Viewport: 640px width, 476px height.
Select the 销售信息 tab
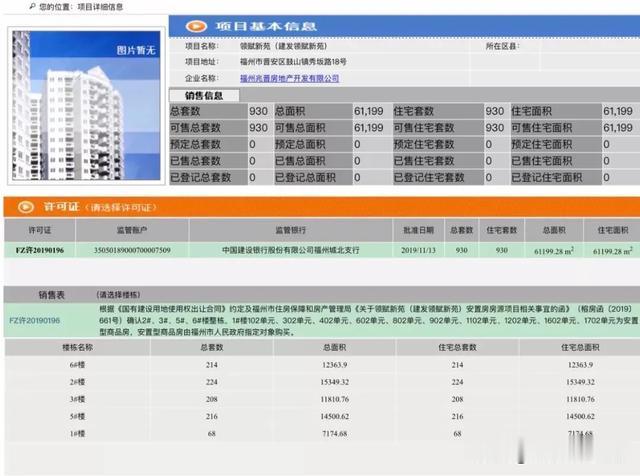coord(204,96)
